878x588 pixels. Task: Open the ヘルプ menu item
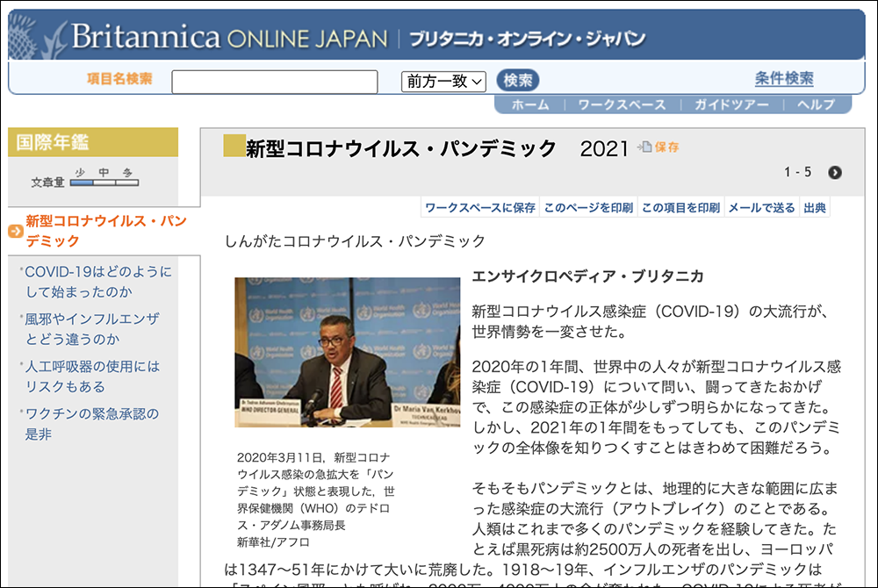[816, 104]
